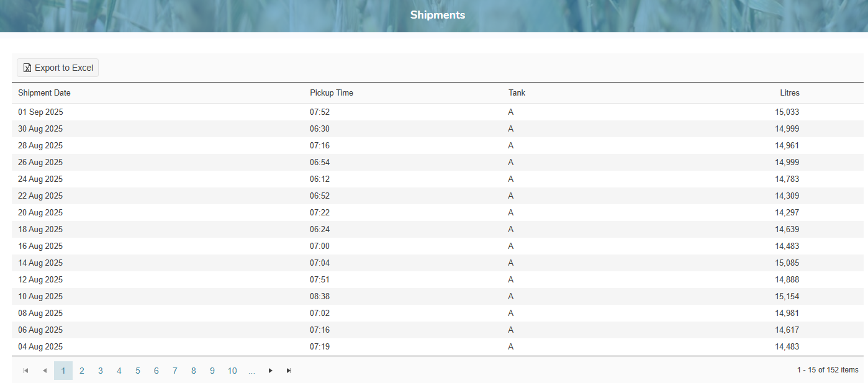This screenshot has width=868, height=383.
Task: Click the Export to Excel button
Action: coord(58,68)
